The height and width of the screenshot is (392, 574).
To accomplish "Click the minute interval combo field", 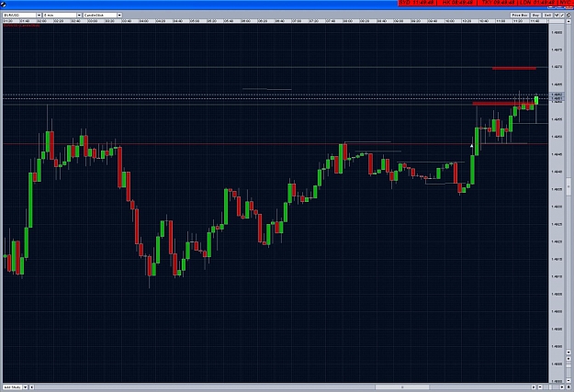I will tap(60, 15).
